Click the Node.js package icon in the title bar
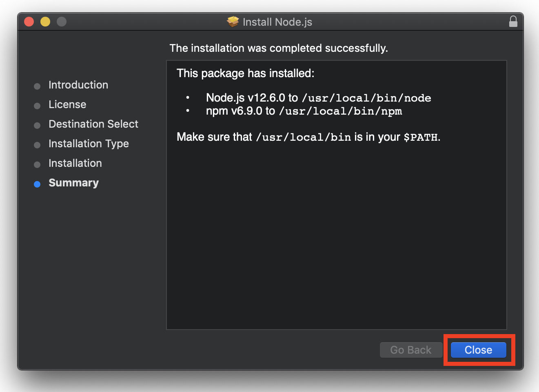The width and height of the screenshot is (539, 392). [x=232, y=22]
